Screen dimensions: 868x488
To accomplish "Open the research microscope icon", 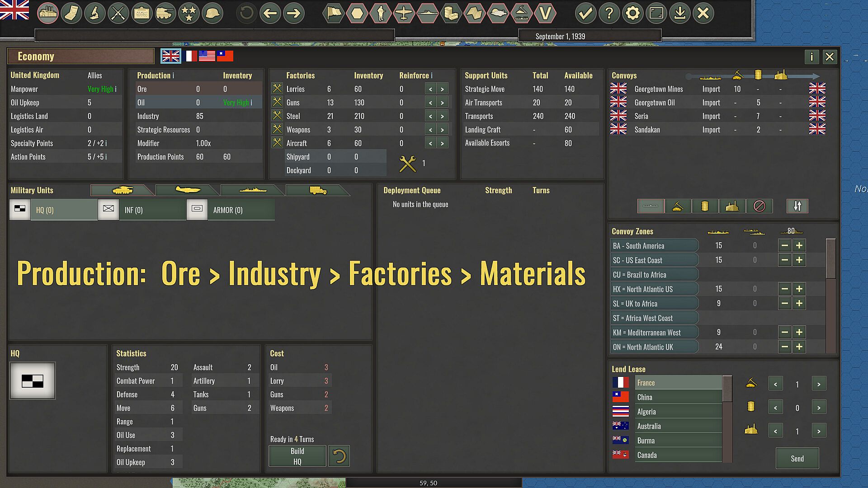I will coord(95,13).
